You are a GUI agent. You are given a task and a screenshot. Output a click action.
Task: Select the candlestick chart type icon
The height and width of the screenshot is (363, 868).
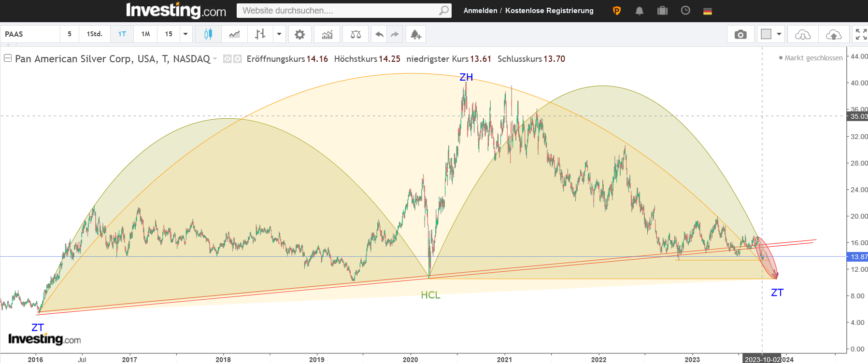pos(208,34)
